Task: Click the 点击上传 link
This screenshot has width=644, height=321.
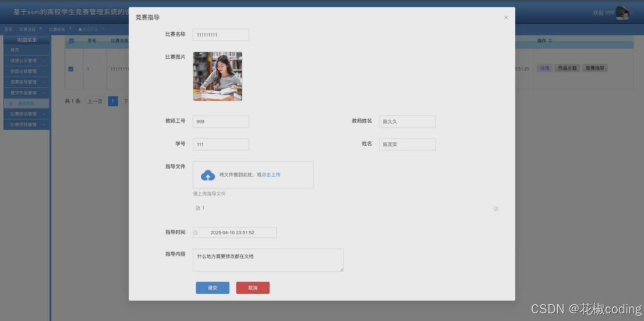Action: [x=271, y=174]
